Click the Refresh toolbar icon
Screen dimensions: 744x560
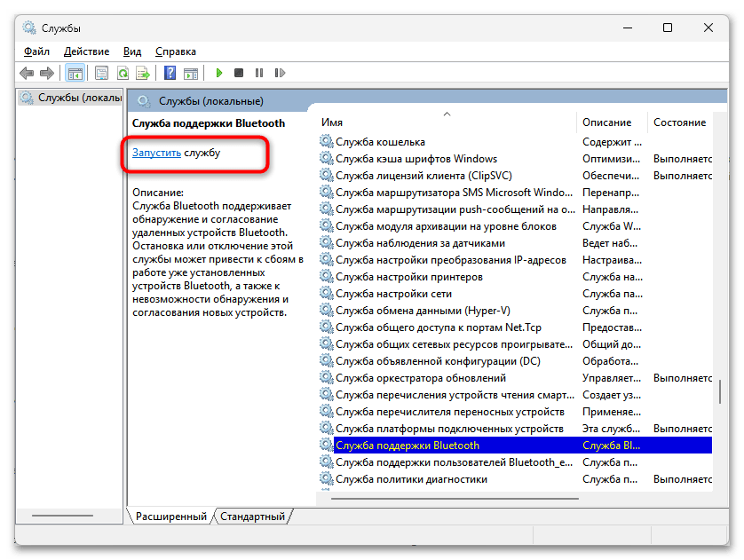tap(123, 73)
